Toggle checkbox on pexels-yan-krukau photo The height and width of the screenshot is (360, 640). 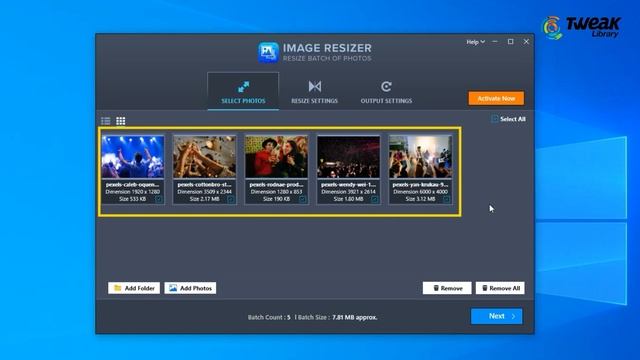[x=447, y=199]
